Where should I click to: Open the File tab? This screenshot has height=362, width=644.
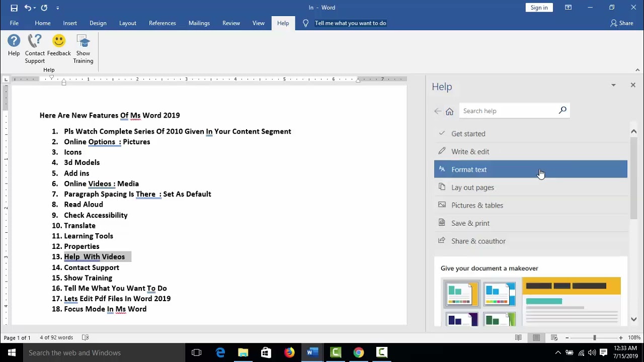coord(14,23)
